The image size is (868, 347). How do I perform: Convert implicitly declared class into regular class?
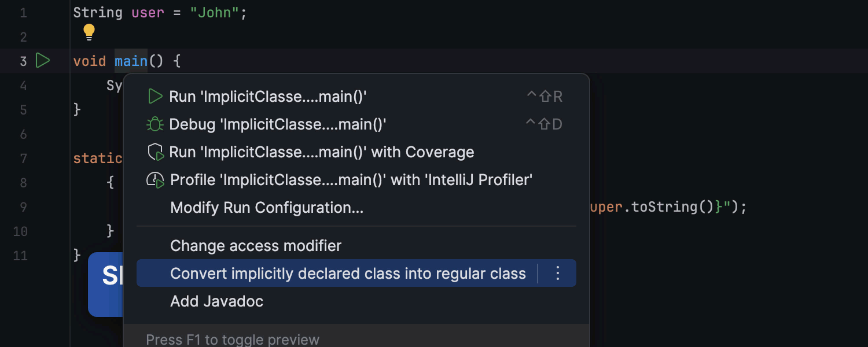pyautogui.click(x=348, y=274)
